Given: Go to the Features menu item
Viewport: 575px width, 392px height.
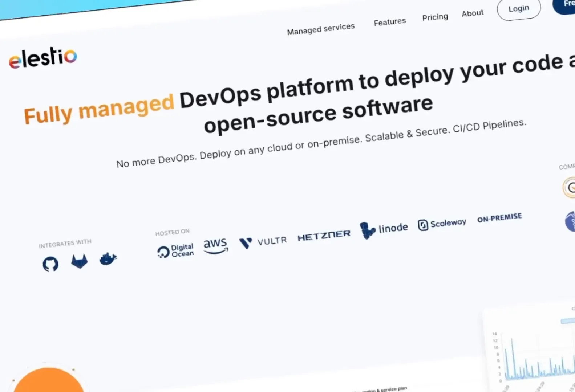Looking at the screenshot, I should tap(390, 22).
